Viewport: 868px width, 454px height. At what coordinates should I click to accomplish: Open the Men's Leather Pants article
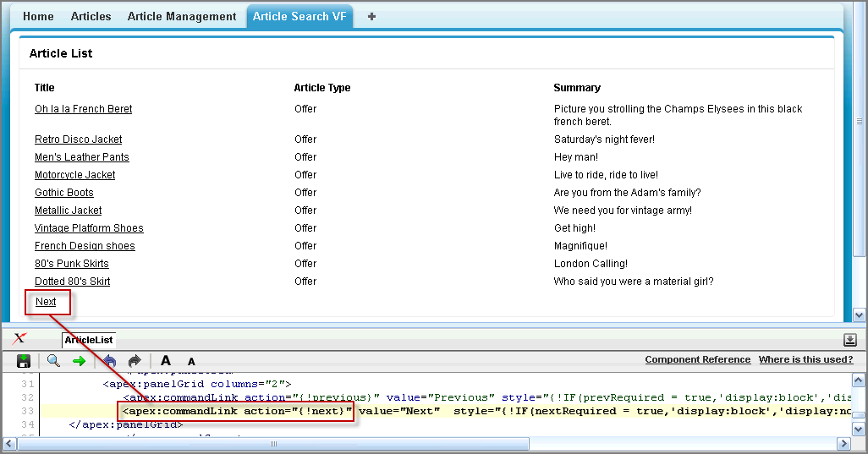(x=82, y=157)
